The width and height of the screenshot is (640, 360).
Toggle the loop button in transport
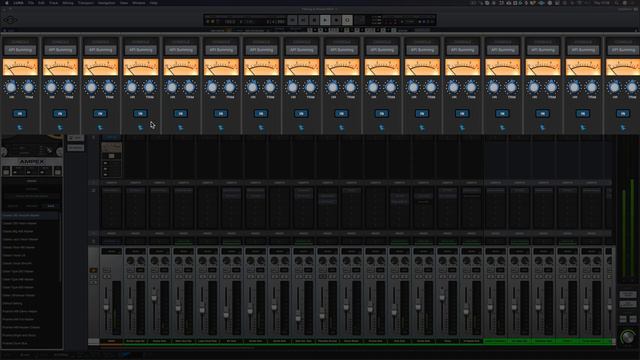click(x=347, y=20)
